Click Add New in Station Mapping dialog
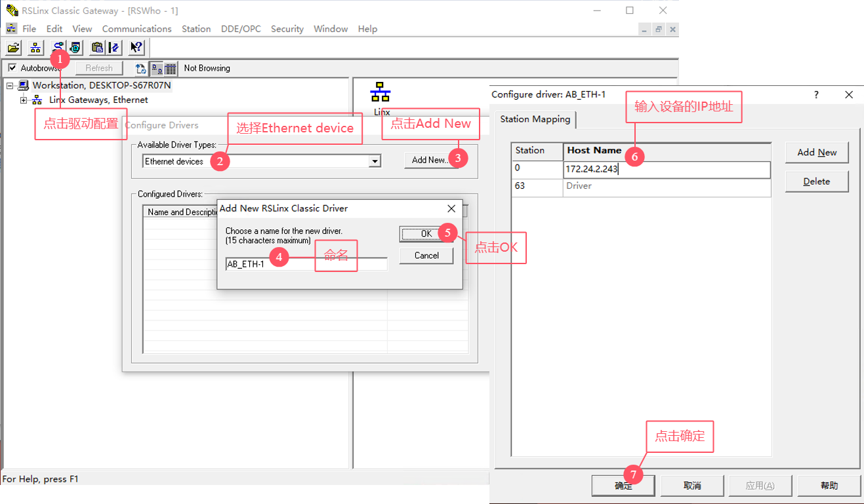 click(817, 153)
